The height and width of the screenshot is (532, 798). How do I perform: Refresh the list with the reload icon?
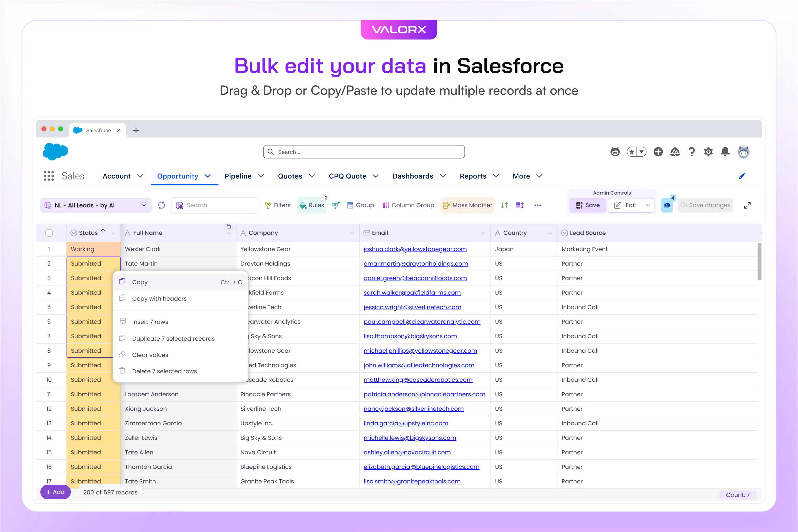click(161, 205)
